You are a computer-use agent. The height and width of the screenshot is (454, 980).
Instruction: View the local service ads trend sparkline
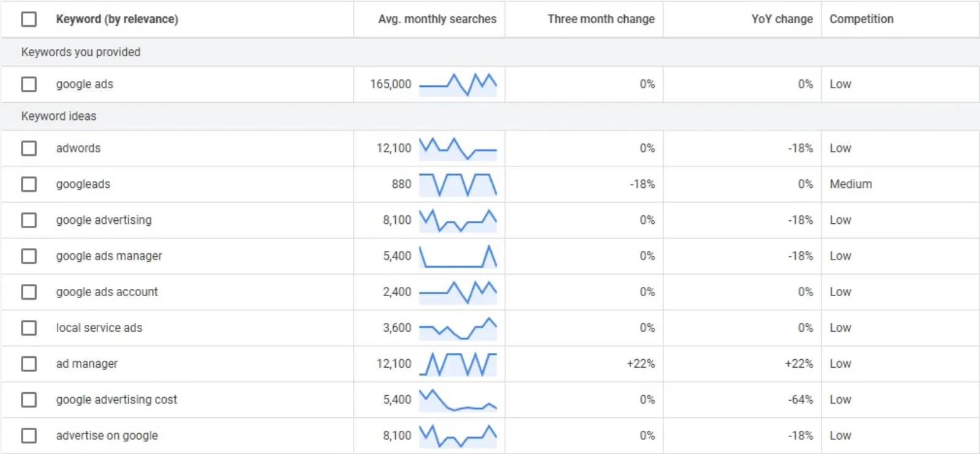point(458,329)
